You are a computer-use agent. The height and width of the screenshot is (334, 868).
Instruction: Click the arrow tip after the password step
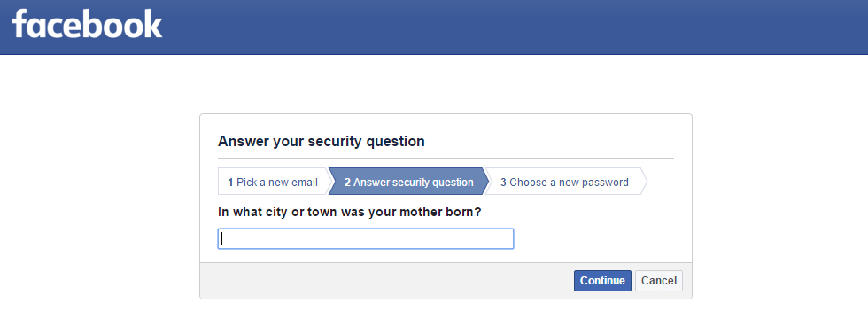coord(645,182)
